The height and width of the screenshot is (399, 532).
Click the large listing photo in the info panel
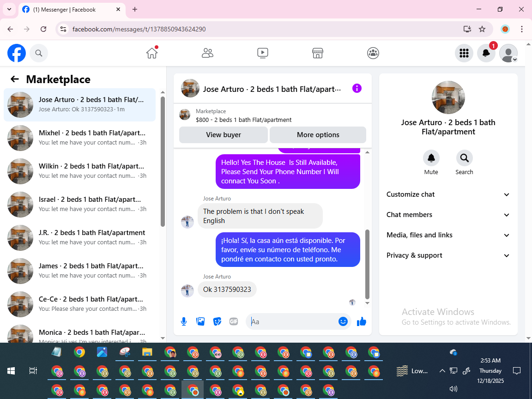pos(448,97)
